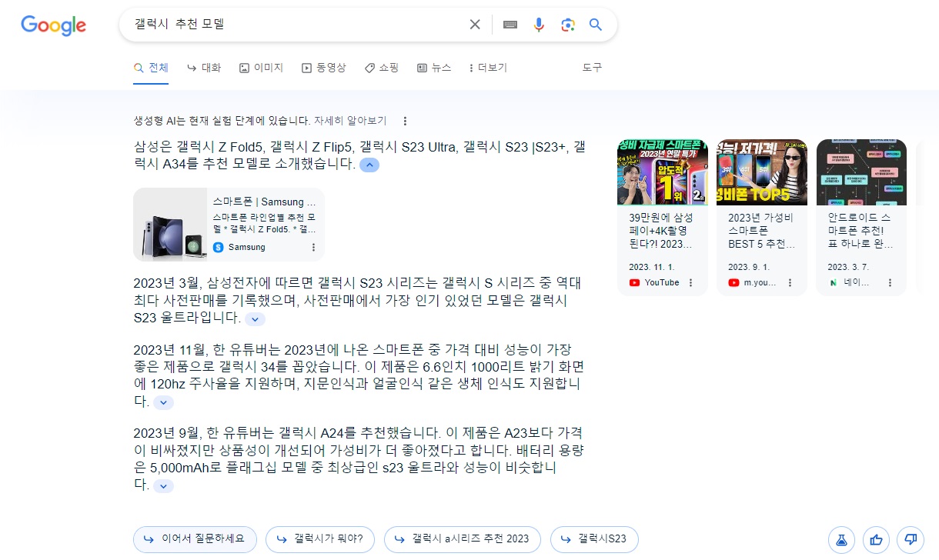Click the Samsung logo icon on the source card
This screenshot has height=560, width=939.
(x=219, y=247)
